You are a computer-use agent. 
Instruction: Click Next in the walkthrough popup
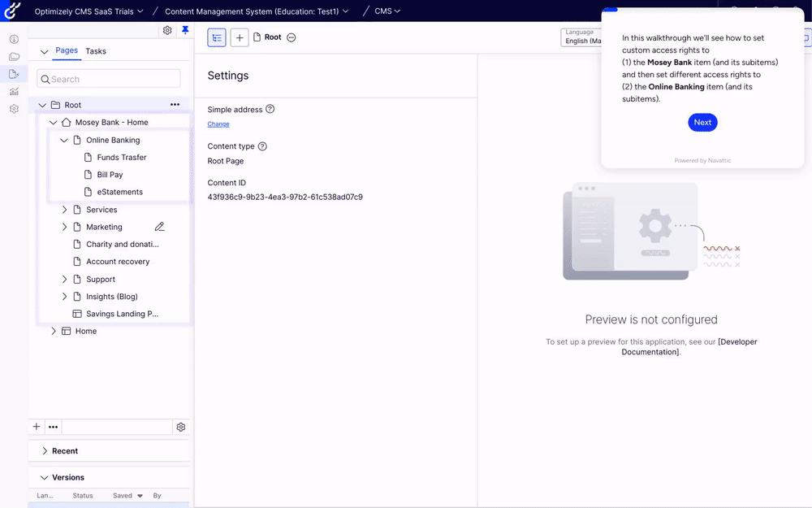coord(702,123)
